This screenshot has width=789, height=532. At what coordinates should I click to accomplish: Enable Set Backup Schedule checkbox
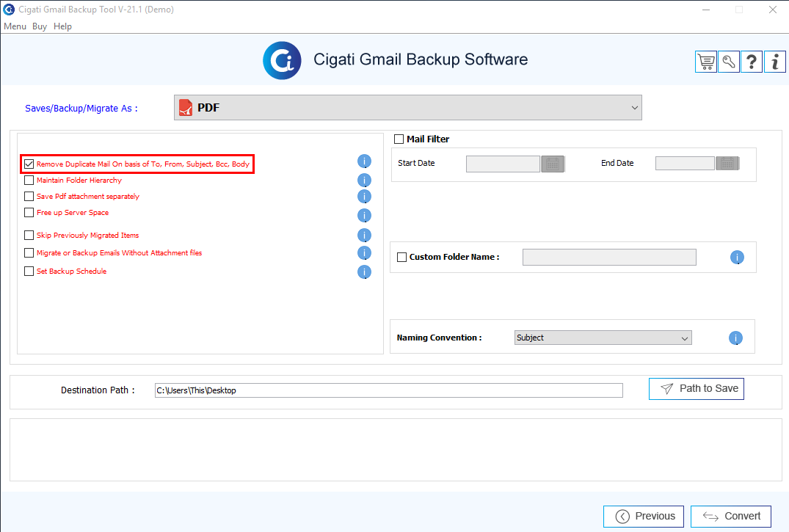pos(29,272)
